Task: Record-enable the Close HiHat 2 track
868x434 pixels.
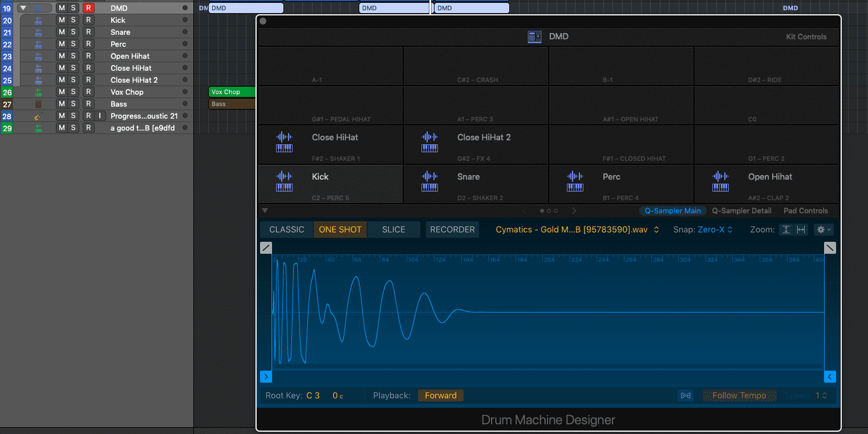Action: pyautogui.click(x=88, y=80)
